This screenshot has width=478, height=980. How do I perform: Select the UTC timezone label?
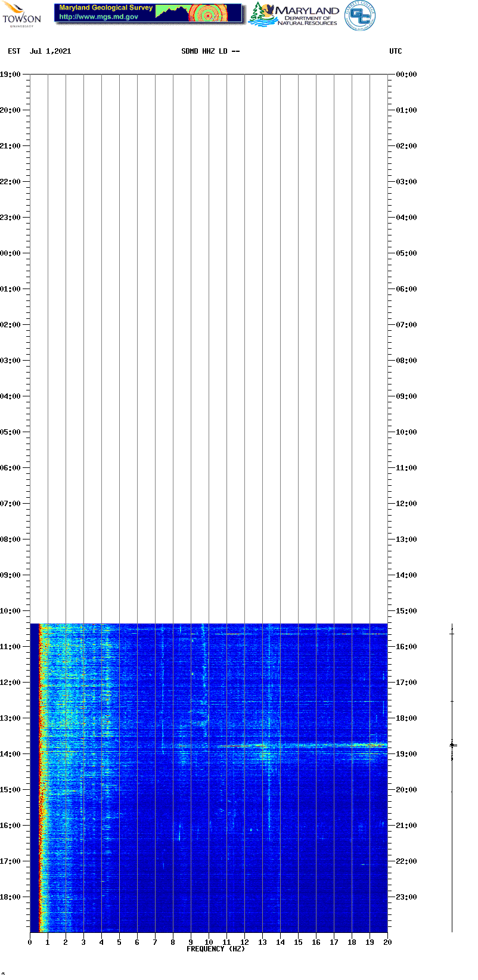pos(396,51)
